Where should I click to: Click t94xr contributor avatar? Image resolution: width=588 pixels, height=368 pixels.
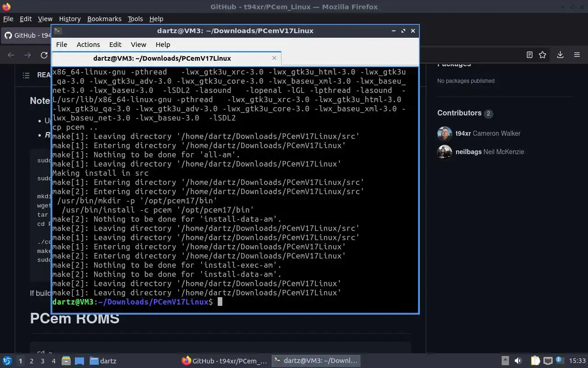click(445, 133)
